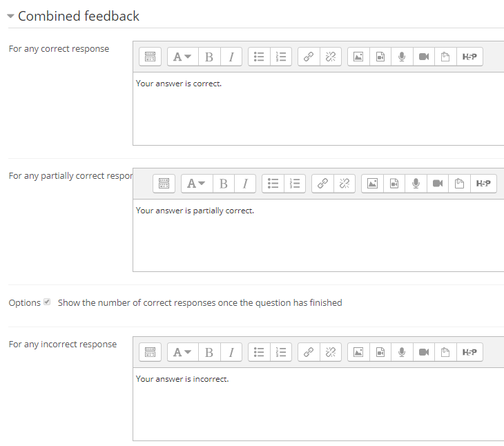Uncheck Show the number of correct responses

pyautogui.click(x=47, y=302)
